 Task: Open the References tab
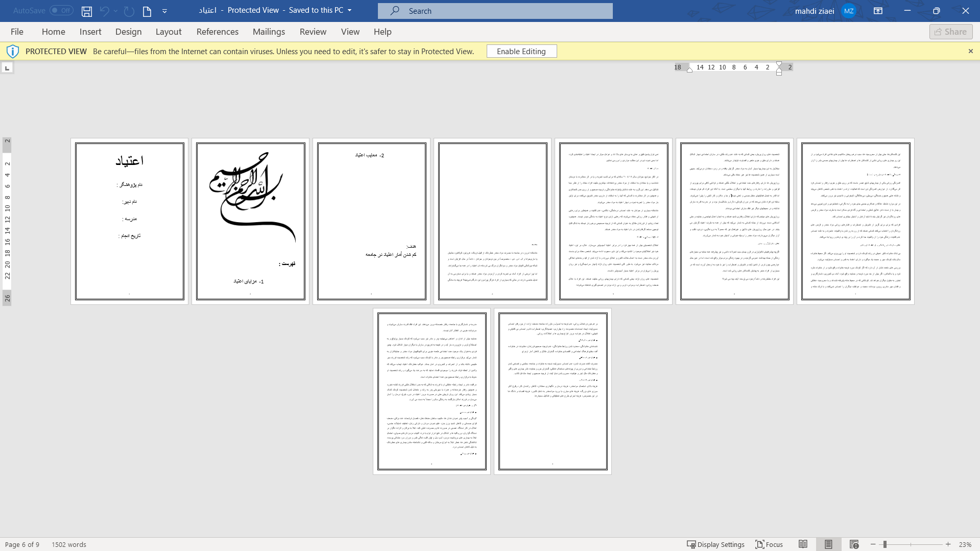218,32
